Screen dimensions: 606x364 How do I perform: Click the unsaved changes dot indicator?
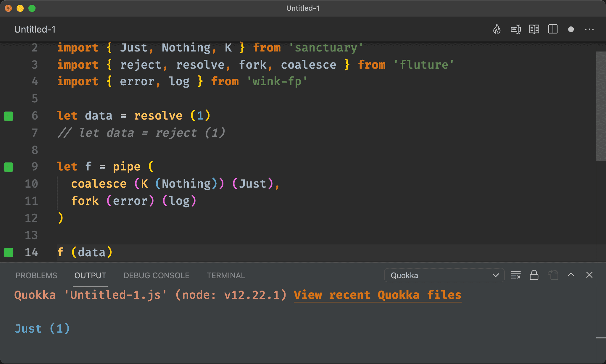(x=571, y=29)
